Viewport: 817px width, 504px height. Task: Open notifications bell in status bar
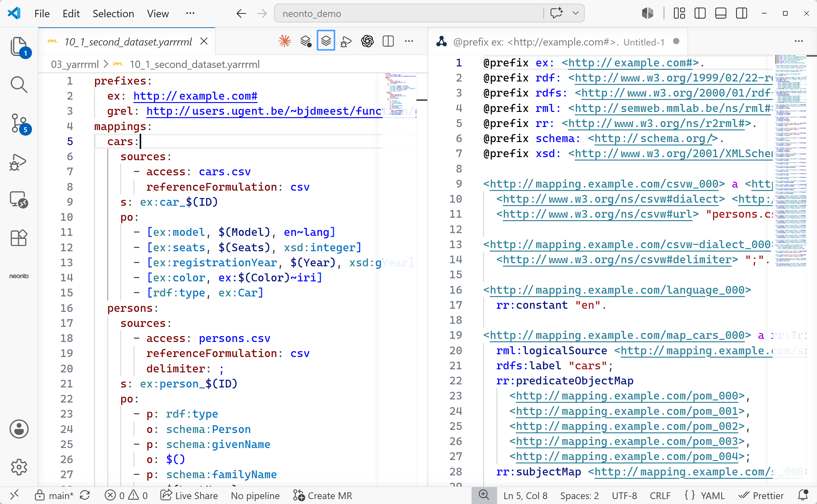tap(803, 496)
